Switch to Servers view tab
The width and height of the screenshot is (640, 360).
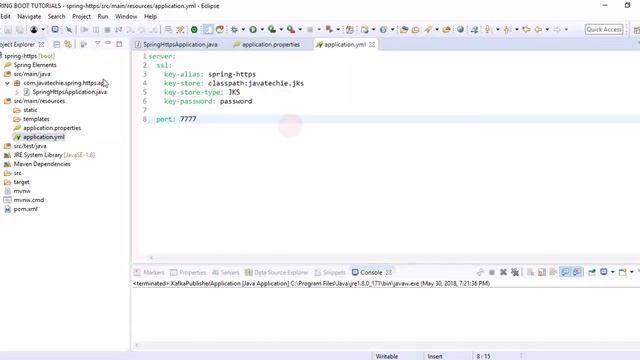[x=225, y=272]
